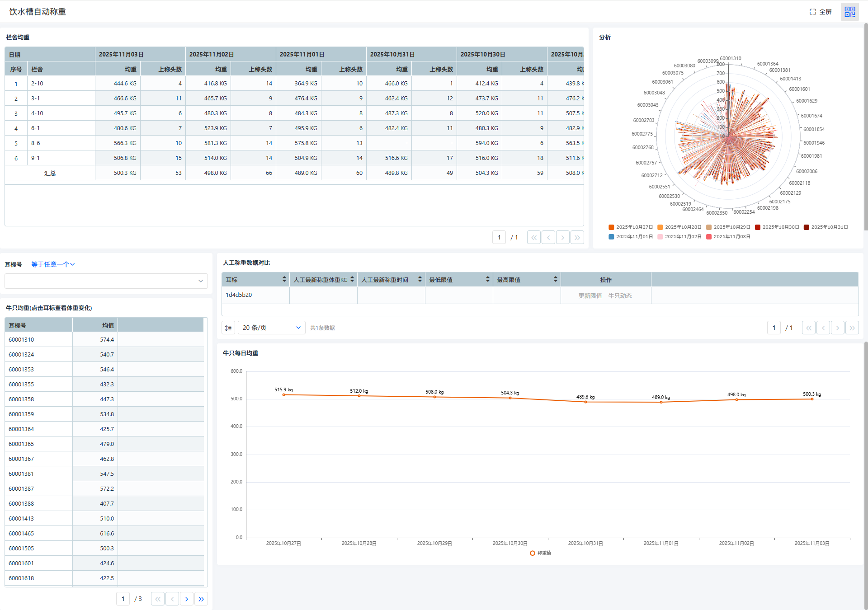
Task: Click 更新限值 link for 1d4d5b20
Action: (x=590, y=296)
